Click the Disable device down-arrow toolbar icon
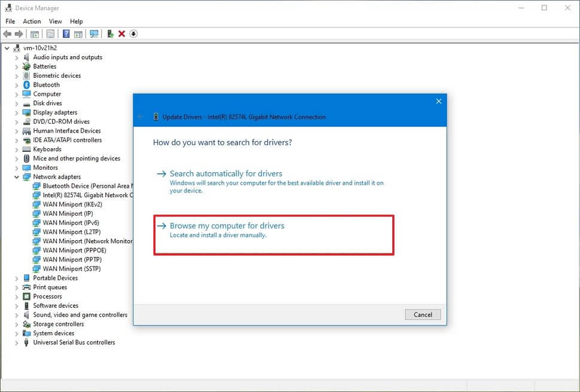This screenshot has height=392, width=580. click(133, 34)
